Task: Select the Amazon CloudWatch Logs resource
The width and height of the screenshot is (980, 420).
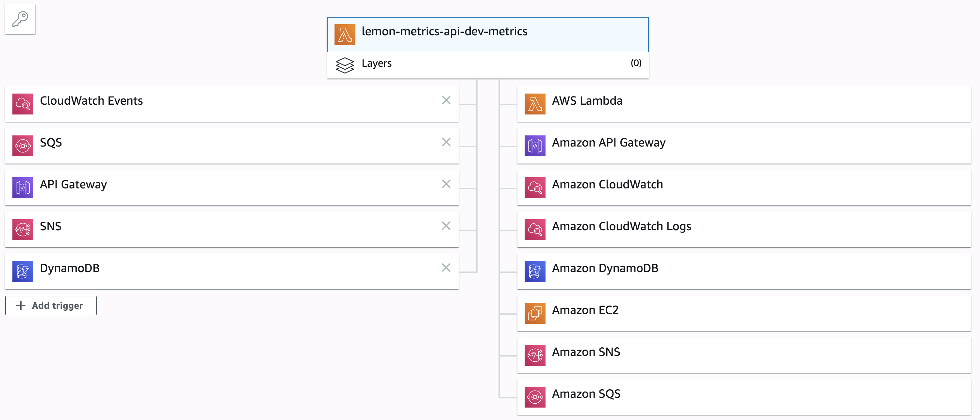Action: 743,230
